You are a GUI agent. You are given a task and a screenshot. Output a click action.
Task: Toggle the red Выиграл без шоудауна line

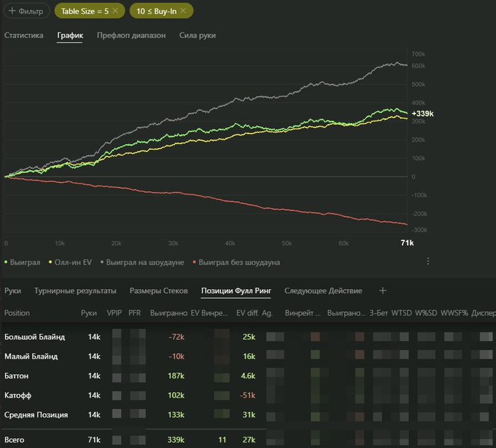pos(236,262)
